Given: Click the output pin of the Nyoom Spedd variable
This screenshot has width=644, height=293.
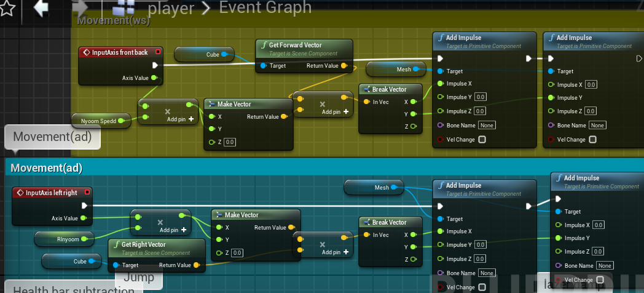Looking at the screenshot, I should pos(120,121).
